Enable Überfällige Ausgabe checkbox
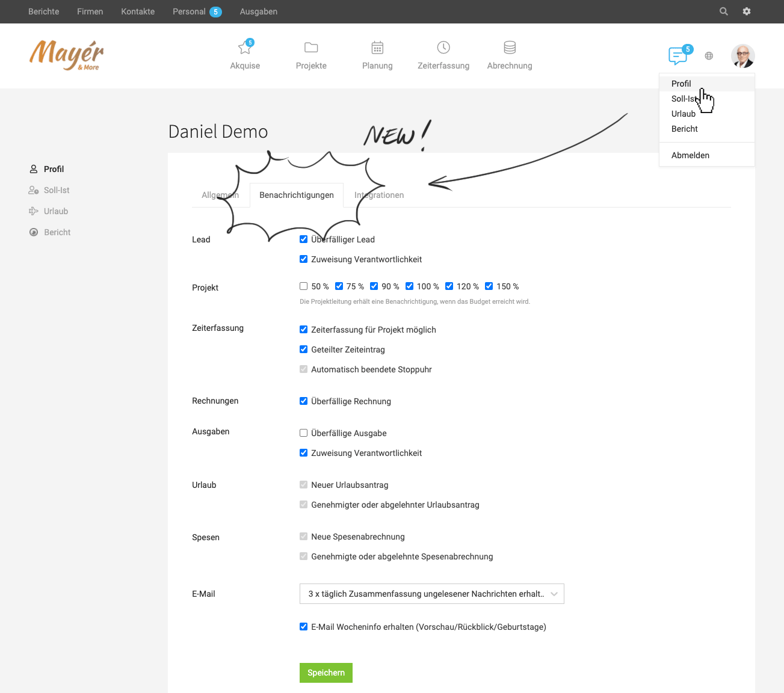This screenshot has height=693, width=784. pyautogui.click(x=304, y=433)
